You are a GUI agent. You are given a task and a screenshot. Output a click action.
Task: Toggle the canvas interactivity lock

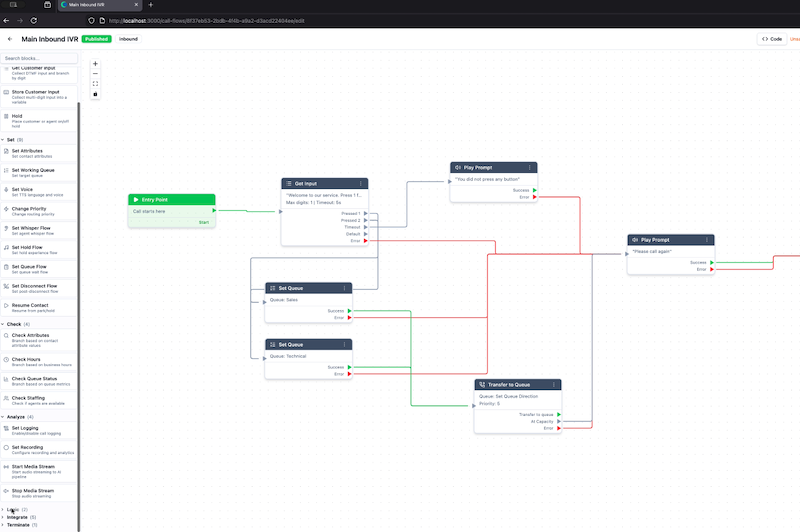click(x=95, y=94)
